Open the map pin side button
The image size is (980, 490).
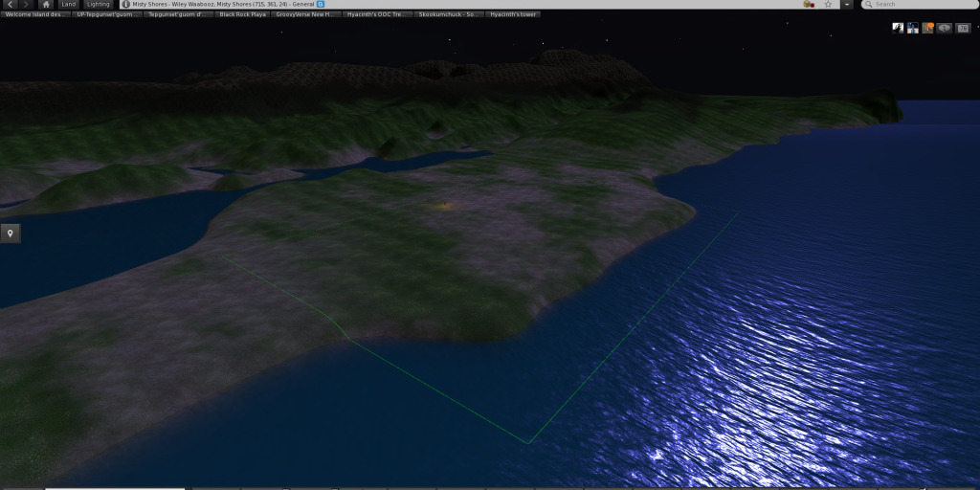[11, 234]
